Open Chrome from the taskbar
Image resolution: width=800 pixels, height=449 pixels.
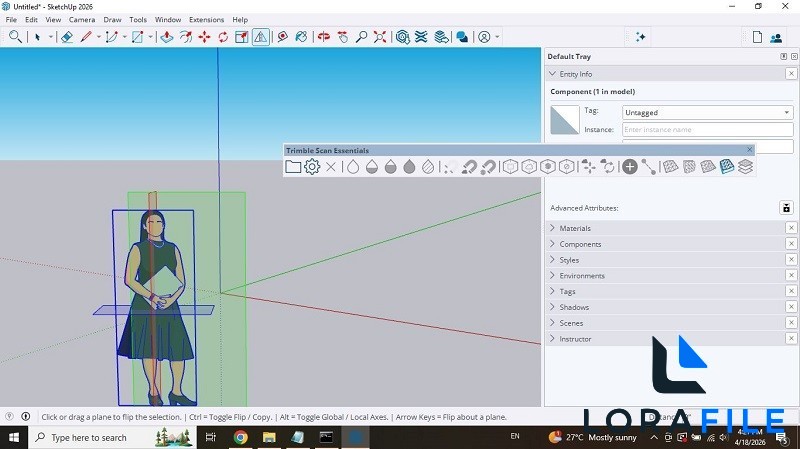[240, 437]
